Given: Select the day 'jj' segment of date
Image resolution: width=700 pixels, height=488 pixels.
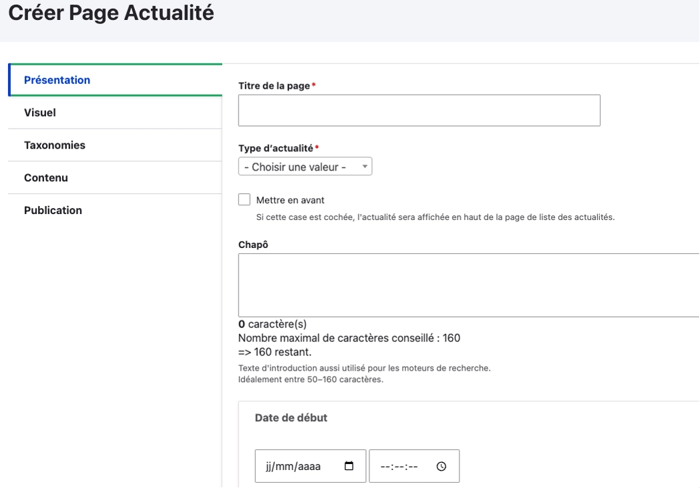Looking at the screenshot, I should tap(269, 466).
